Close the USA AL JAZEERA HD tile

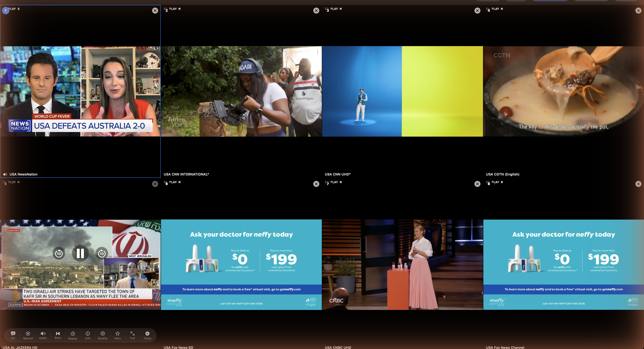click(155, 184)
